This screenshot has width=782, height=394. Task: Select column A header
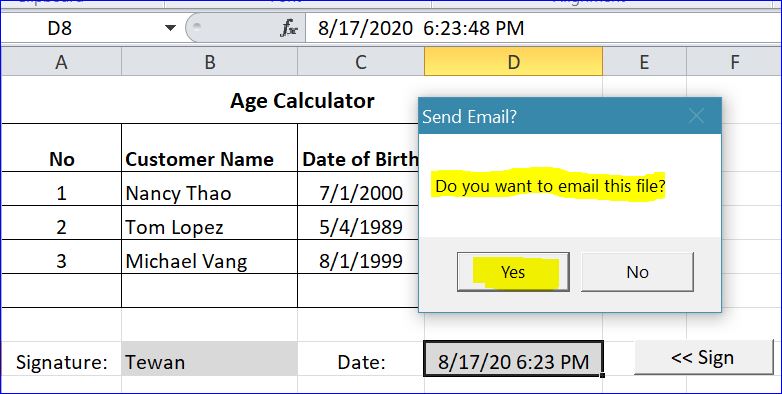[x=61, y=62]
